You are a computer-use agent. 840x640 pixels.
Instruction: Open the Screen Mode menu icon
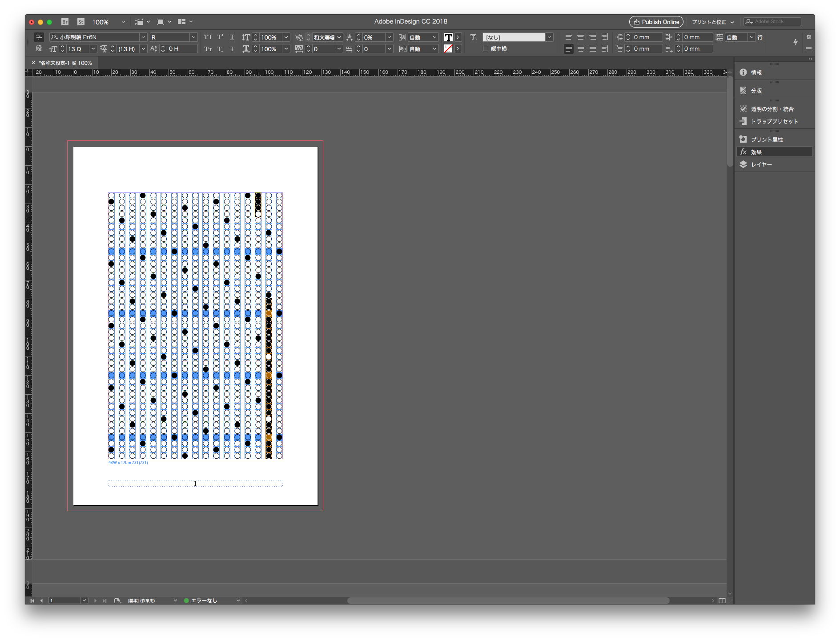[164, 22]
